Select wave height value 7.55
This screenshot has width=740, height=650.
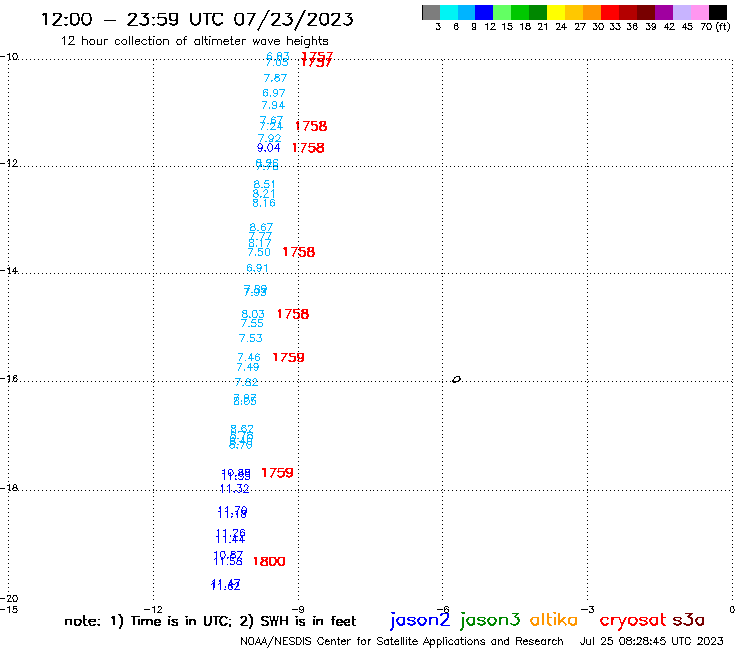[x=252, y=323]
